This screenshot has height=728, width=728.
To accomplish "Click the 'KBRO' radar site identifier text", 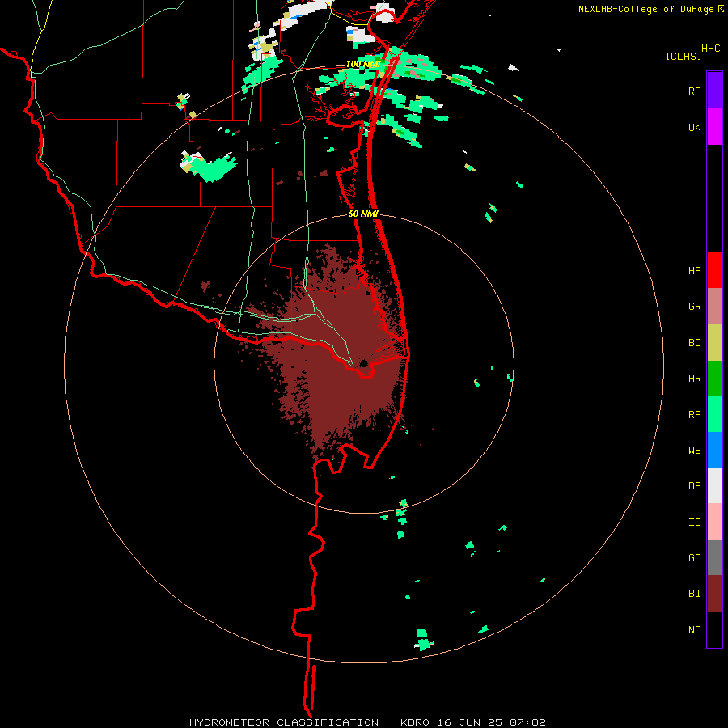I will coord(415,722).
